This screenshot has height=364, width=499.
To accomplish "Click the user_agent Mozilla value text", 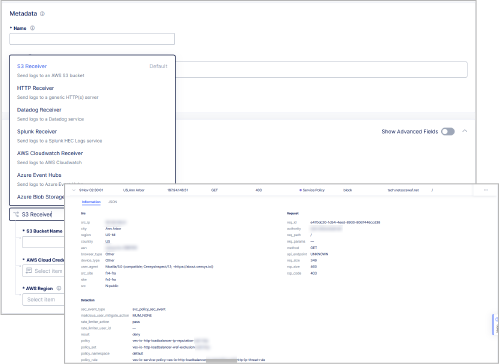I will coord(159,267).
